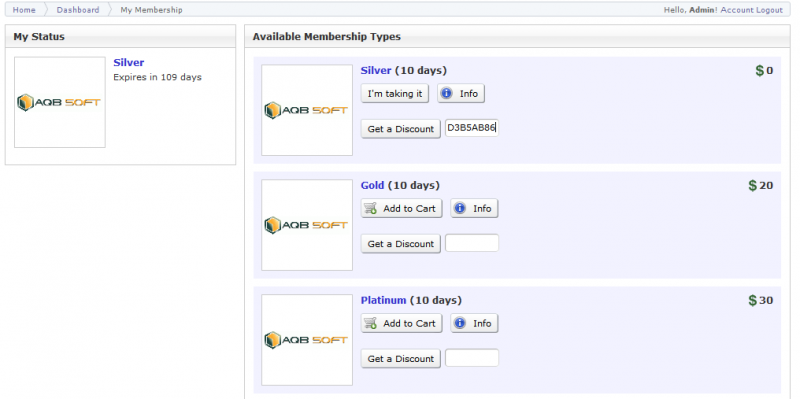Go to Home in the breadcrumb
Viewport: 800px width, 399px height.
24,10
